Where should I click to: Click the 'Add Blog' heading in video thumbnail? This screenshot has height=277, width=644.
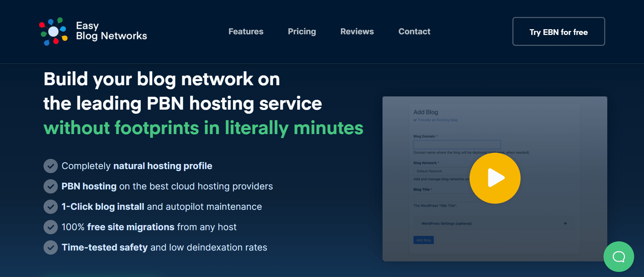426,112
